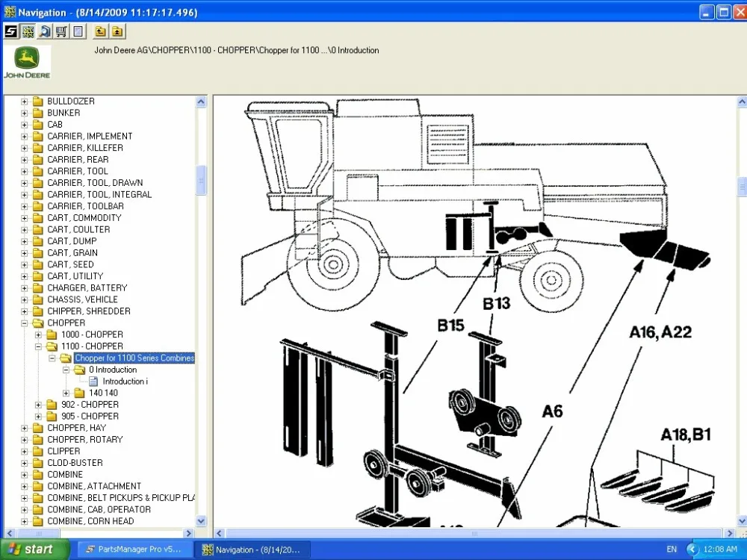Open the shopping cart toolbar icon
Image resolution: width=747 pixels, height=560 pixels.
pos(61,32)
